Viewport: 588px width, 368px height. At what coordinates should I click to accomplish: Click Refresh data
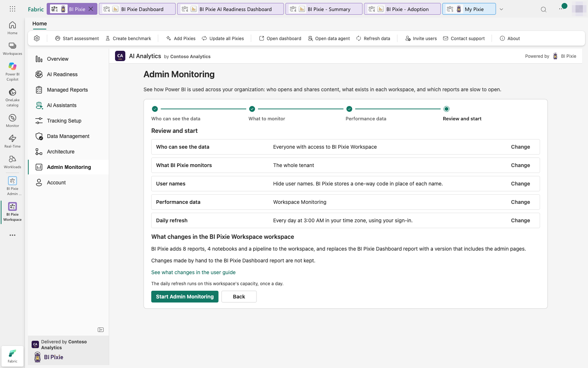[x=373, y=38]
